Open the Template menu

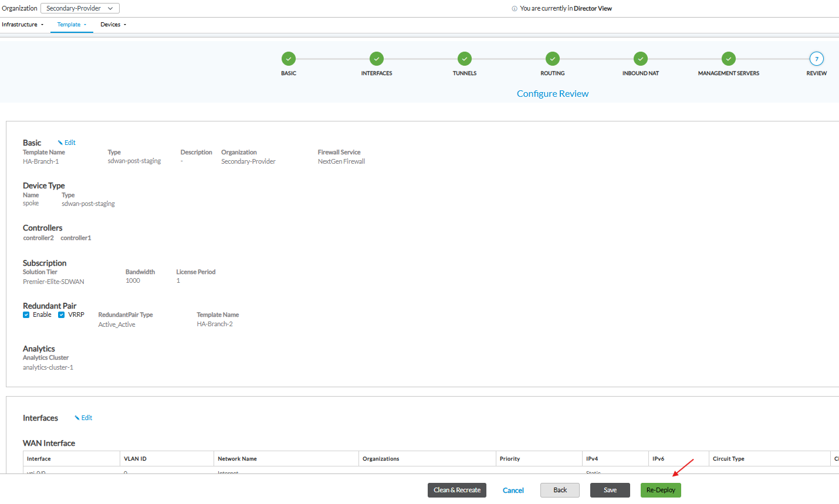[72, 25]
